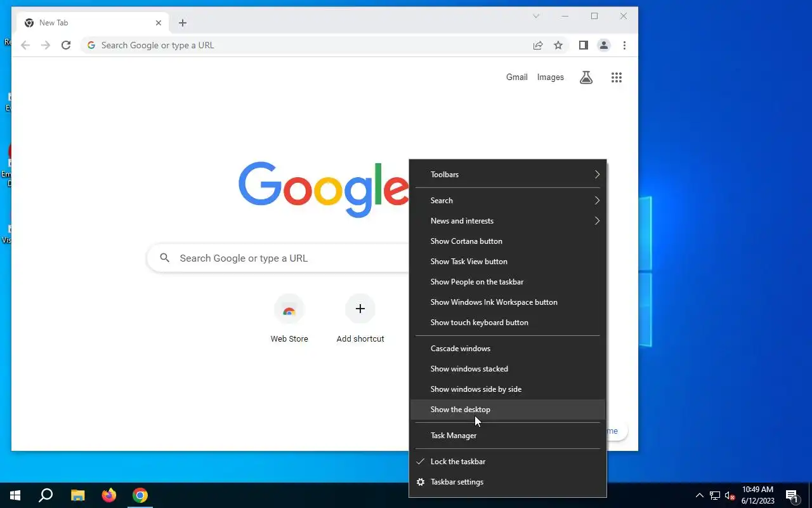This screenshot has width=812, height=508.
Task: Select Show windows side by side
Action: (507, 389)
